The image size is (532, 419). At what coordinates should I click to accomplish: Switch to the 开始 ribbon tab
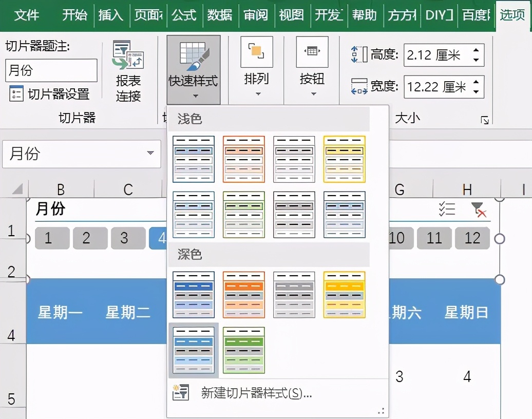pyautogui.click(x=74, y=15)
